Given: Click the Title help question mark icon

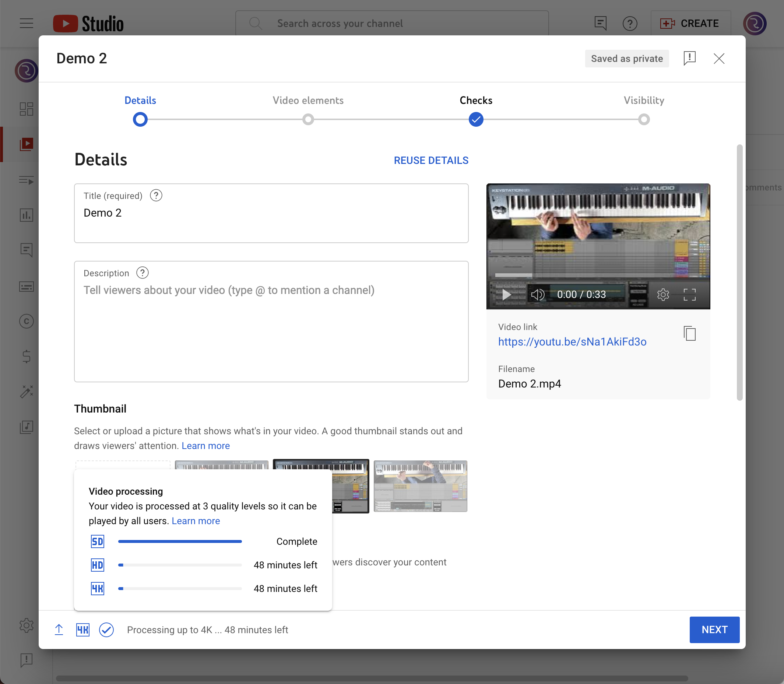Looking at the screenshot, I should click(156, 196).
